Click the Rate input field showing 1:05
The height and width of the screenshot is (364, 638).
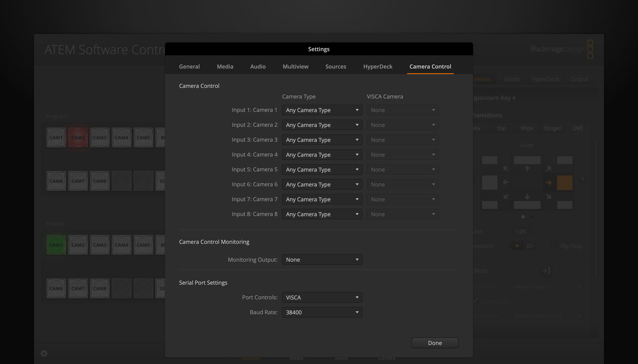tap(521, 231)
